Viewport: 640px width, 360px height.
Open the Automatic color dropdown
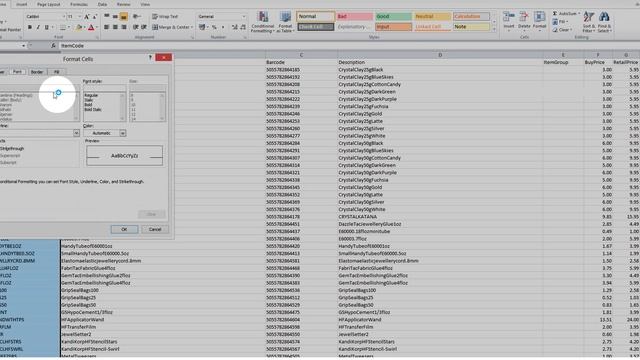tap(122, 133)
